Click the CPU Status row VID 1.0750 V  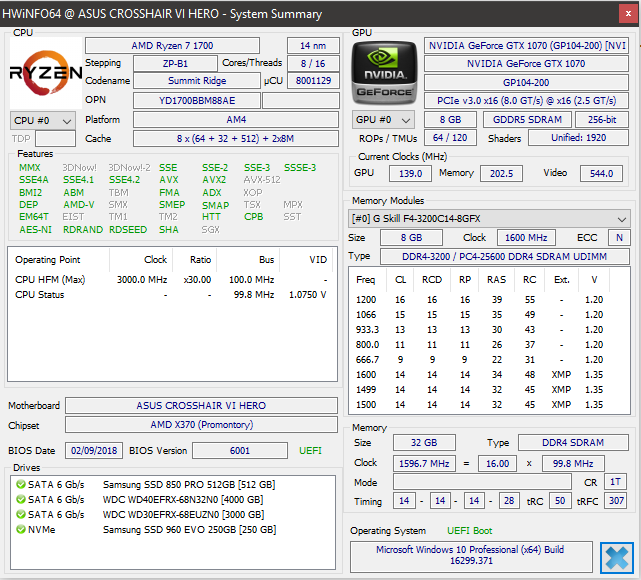tap(307, 295)
